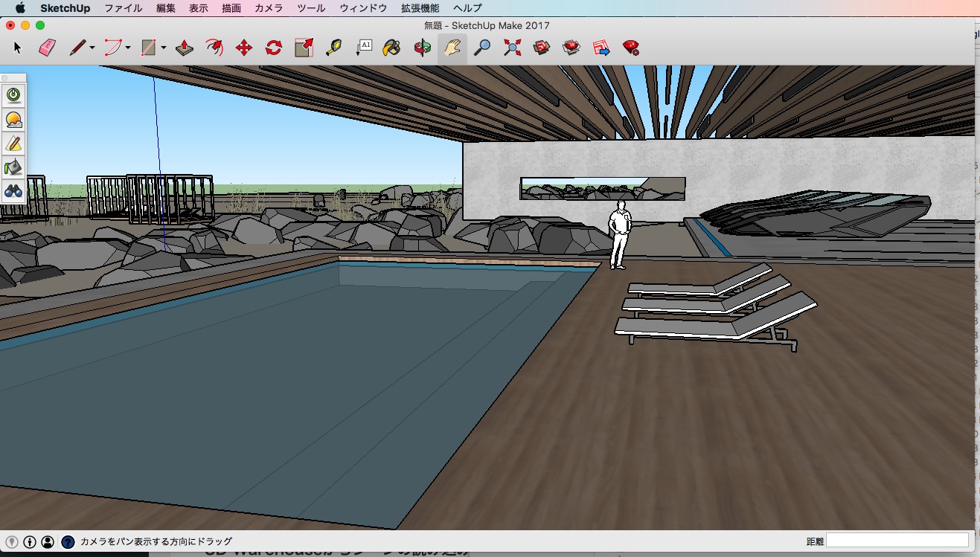This screenshot has height=557, width=980.
Task: Select the Arc drawing tool
Action: click(113, 48)
